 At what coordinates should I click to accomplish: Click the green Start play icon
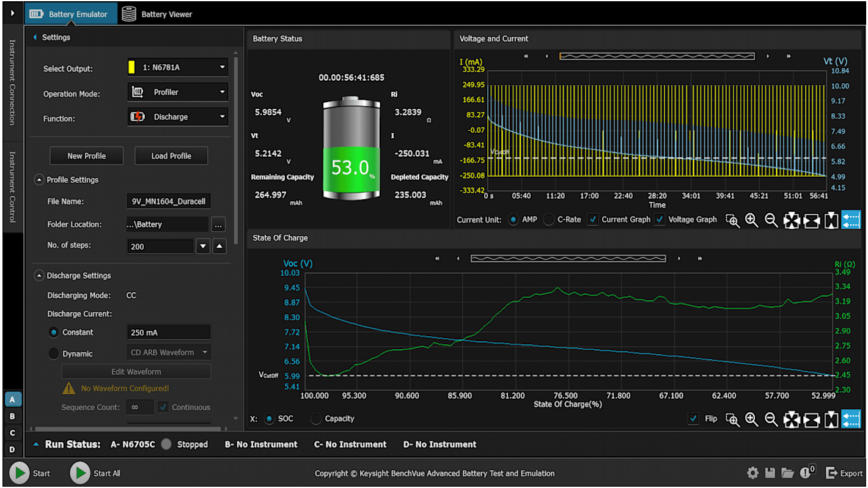click(20, 473)
